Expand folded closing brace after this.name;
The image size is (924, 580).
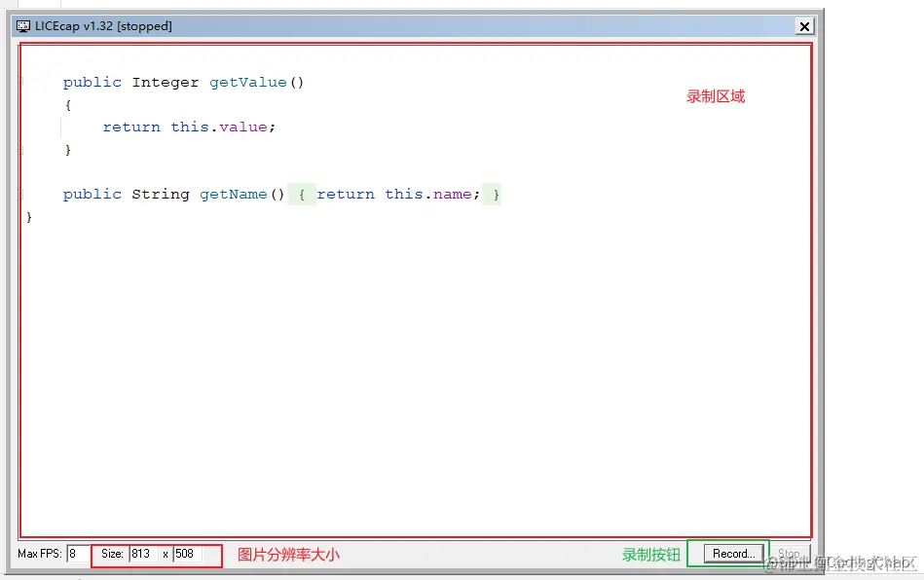(492, 195)
